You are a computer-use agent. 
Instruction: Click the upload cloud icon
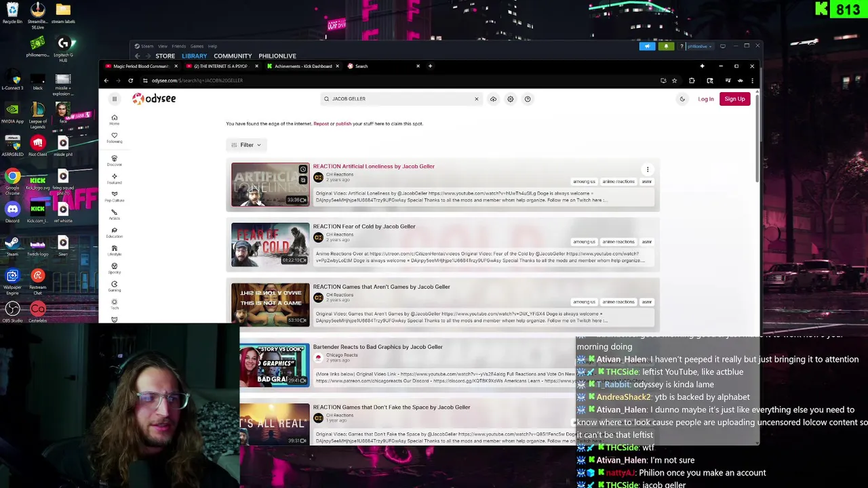pyautogui.click(x=493, y=99)
